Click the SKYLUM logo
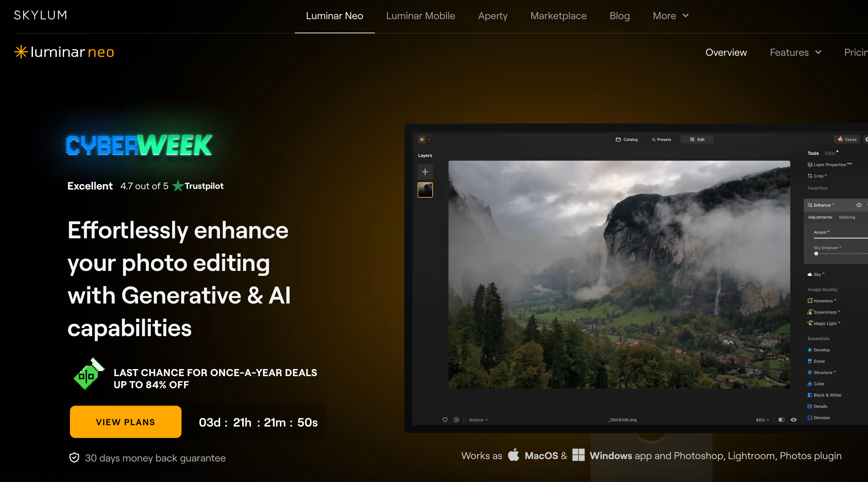868x482 pixels. pos(40,15)
